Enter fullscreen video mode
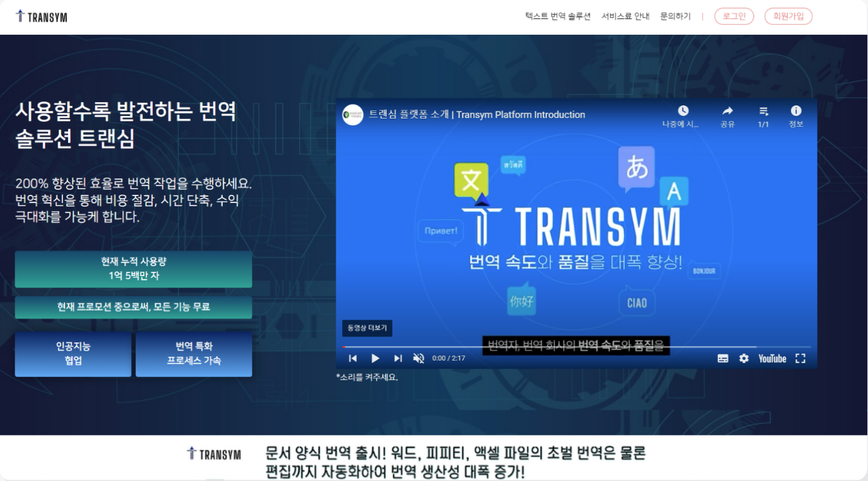Screen dimensions: 868x481 point(801,359)
